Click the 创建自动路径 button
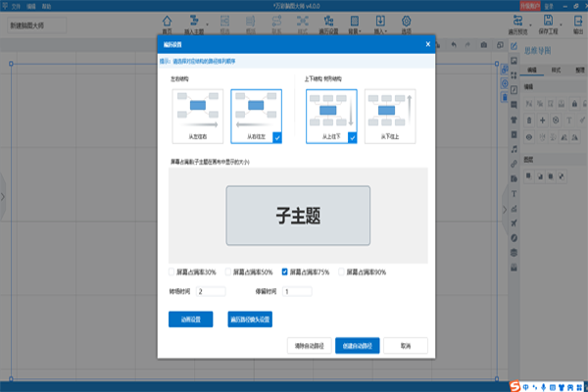The width and height of the screenshot is (588, 392). (358, 345)
